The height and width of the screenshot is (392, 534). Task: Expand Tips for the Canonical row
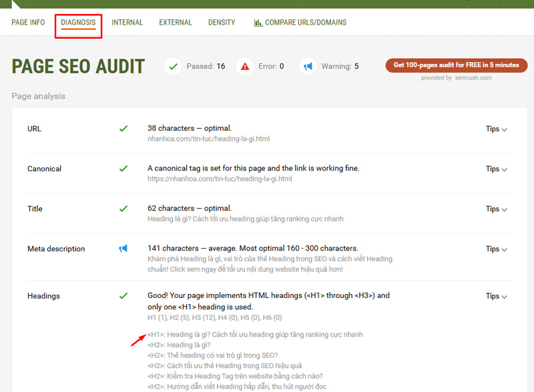(x=496, y=169)
